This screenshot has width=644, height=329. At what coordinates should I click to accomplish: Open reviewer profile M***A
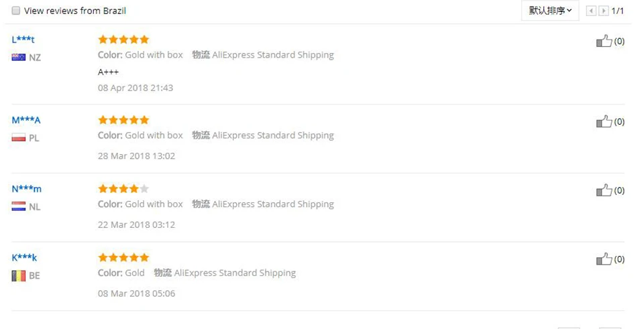pos(26,120)
